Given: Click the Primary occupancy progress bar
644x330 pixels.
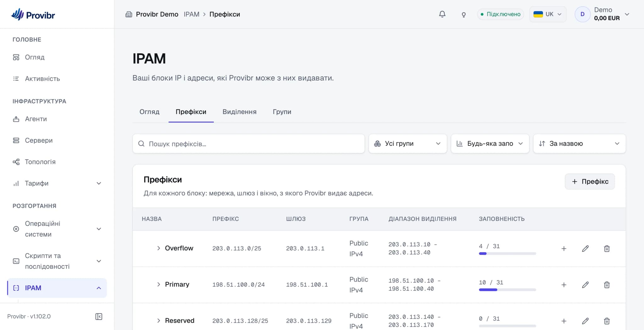Looking at the screenshot, I should tap(507, 290).
